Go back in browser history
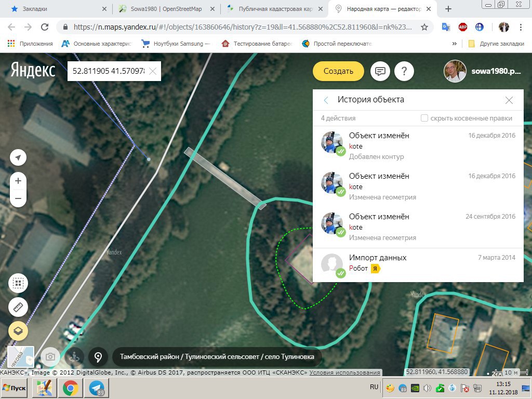 point(11,27)
